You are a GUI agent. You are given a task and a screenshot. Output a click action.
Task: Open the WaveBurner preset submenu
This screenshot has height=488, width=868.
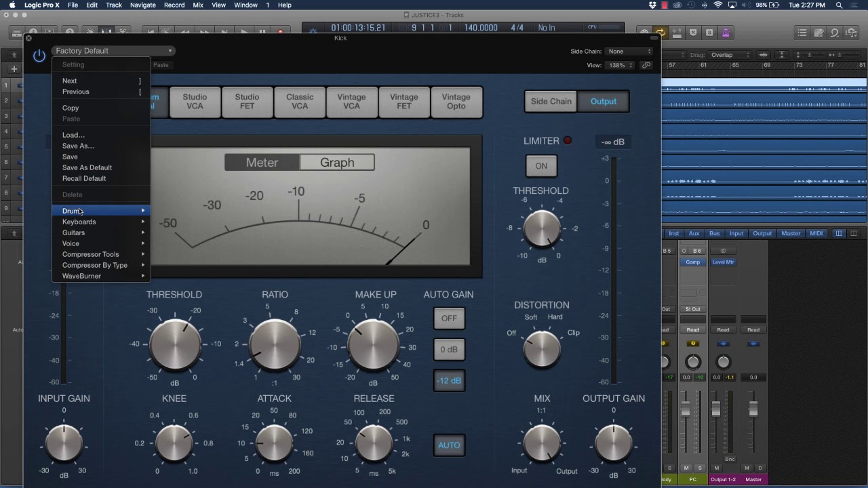tap(101, 276)
